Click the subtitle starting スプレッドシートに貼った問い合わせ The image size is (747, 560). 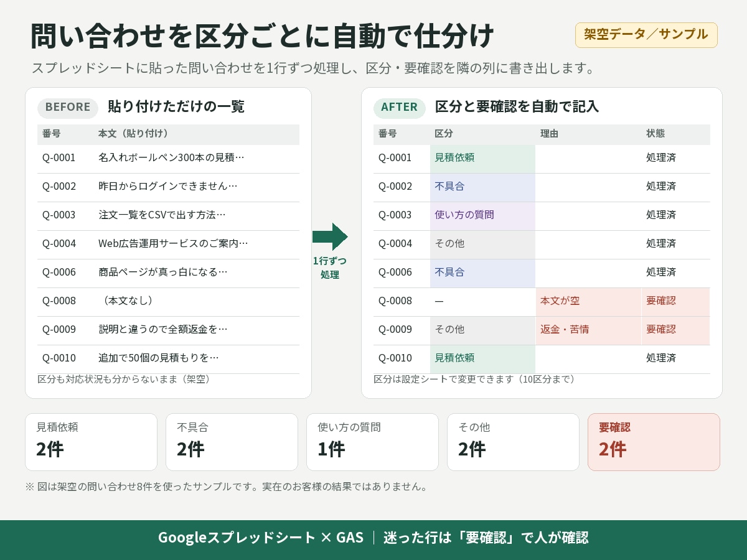[314, 68]
